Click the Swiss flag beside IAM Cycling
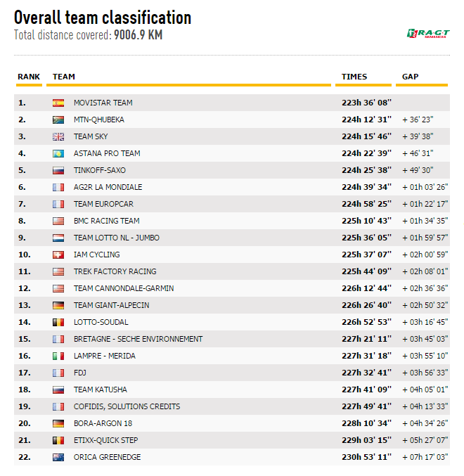The width and height of the screenshot is (464, 476). click(58, 255)
